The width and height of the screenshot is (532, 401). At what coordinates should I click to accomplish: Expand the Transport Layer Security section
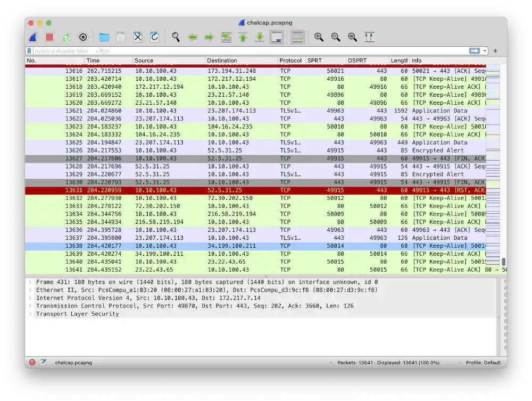(31, 314)
